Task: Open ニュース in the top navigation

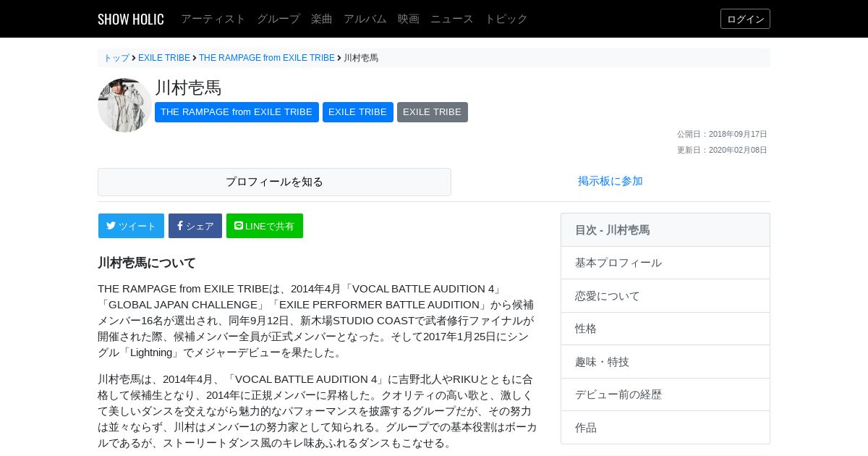Action: tap(452, 19)
